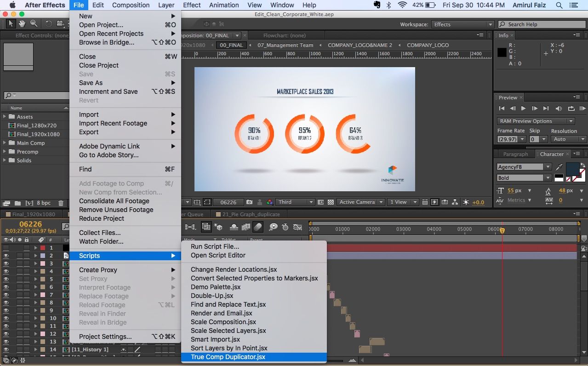Toggle visibility eye of layer 14
This screenshot has height=366, width=588.
click(6, 349)
